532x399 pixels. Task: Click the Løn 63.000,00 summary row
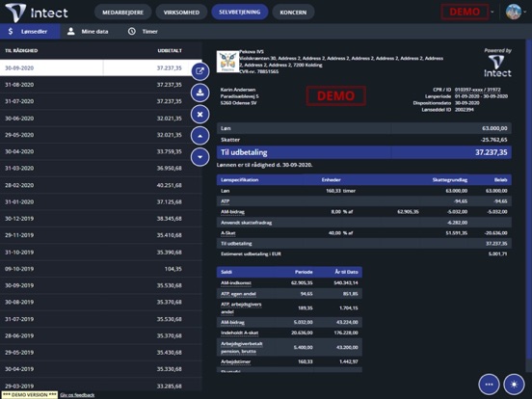click(364, 128)
